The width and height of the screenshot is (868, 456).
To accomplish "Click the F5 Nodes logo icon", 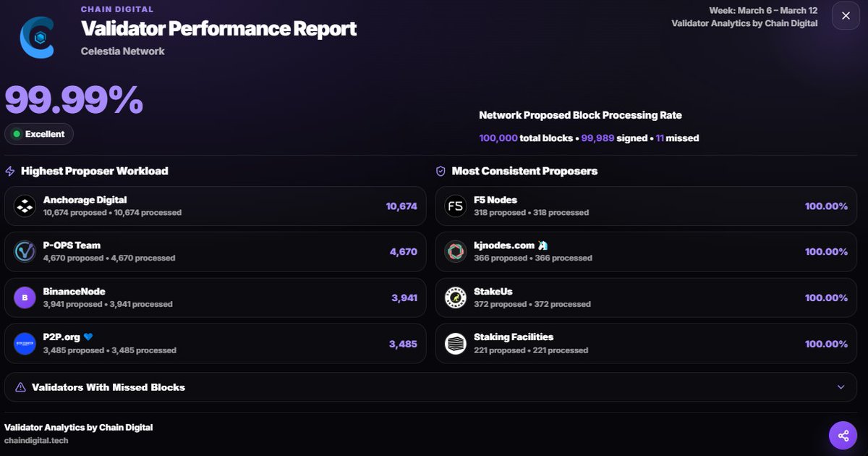I will tap(456, 206).
